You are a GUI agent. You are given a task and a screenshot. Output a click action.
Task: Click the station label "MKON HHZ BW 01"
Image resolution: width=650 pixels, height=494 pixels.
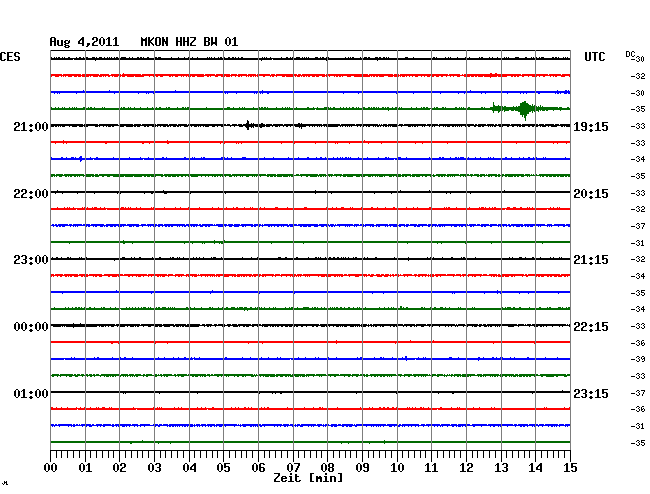189,42
